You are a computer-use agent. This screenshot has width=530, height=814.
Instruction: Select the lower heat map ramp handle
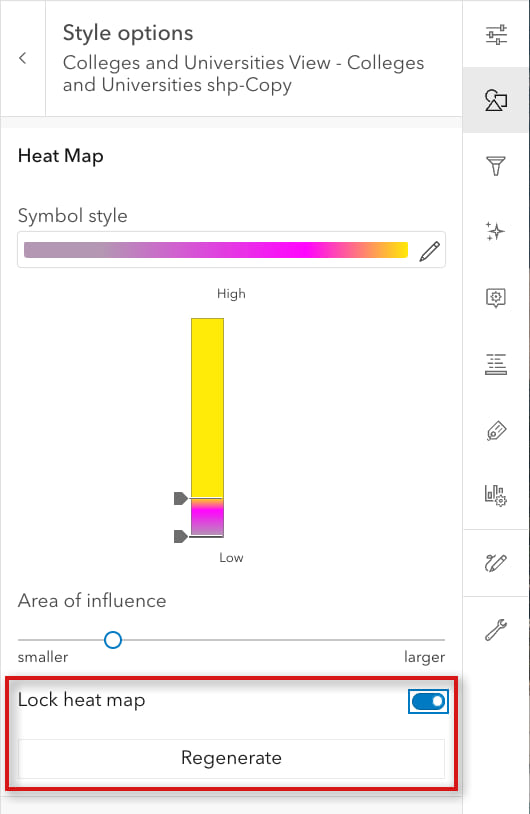(x=180, y=536)
